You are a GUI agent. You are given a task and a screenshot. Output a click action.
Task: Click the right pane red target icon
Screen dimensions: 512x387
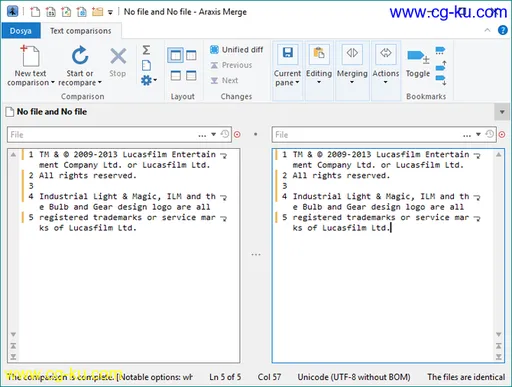tap(502, 134)
